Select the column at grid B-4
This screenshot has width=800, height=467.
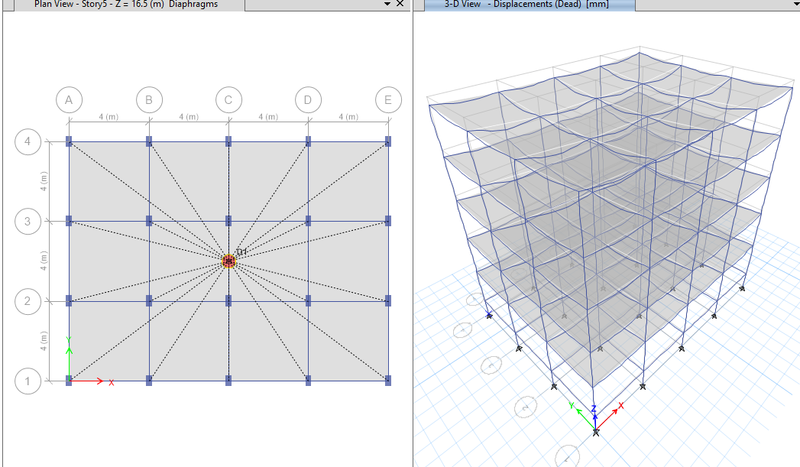point(149,141)
